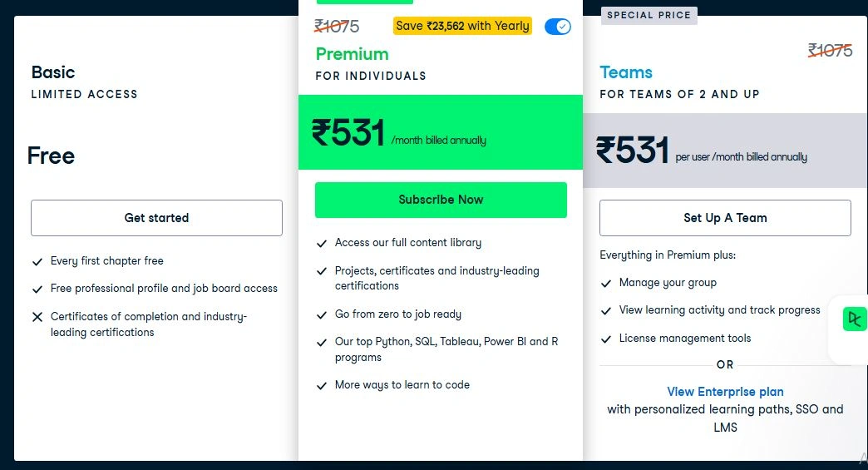
Task: Click checkmark next to Access full content library
Action: point(322,244)
